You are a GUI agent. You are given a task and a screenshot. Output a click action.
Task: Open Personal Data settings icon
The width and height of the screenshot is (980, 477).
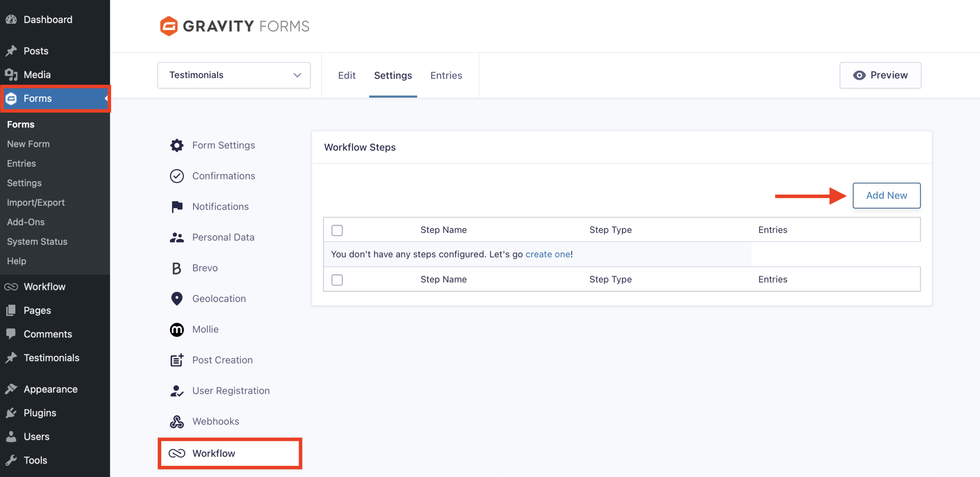click(176, 237)
